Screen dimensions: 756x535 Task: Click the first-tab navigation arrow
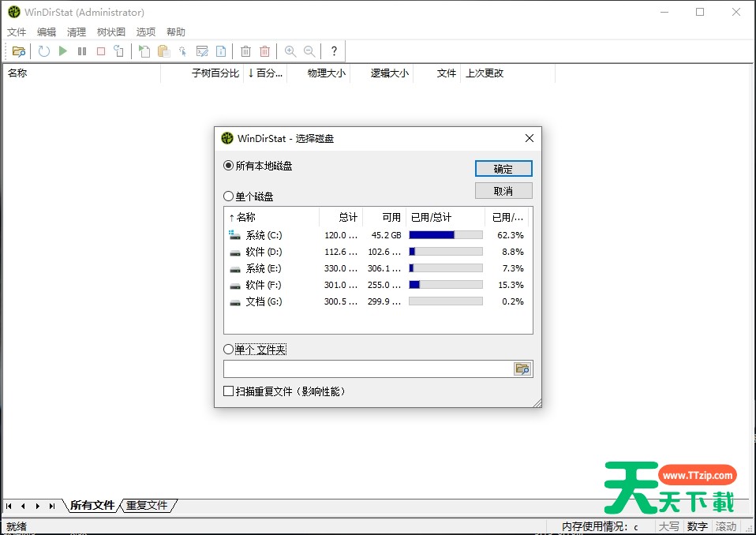click(9, 506)
